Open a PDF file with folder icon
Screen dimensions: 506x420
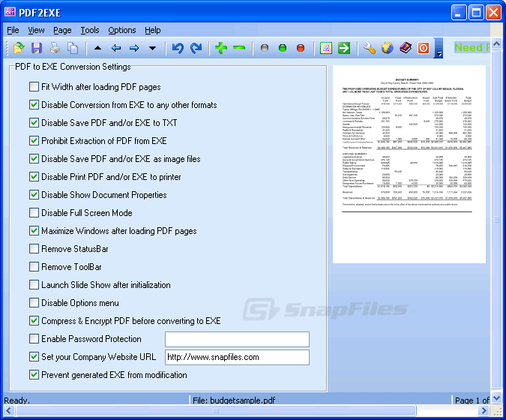coord(19,48)
